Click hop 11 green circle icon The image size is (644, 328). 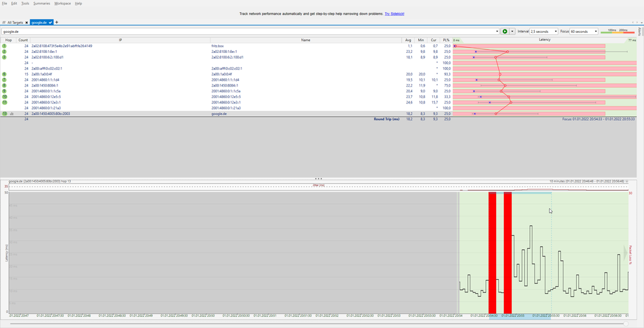[x=4, y=103]
